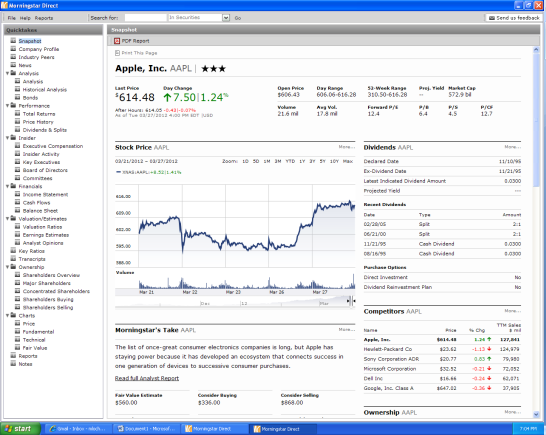Open the Read full Analyst Report link
546x435 pixels.
[147, 378]
